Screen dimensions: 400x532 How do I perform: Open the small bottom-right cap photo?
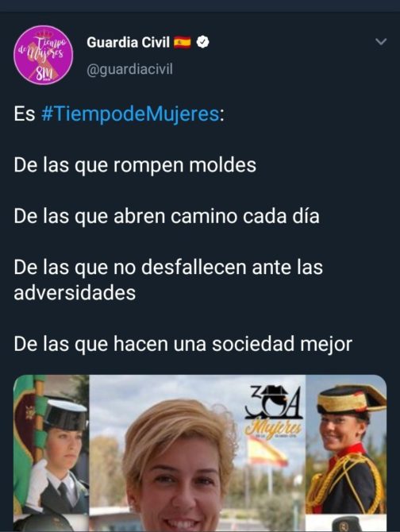(346, 523)
